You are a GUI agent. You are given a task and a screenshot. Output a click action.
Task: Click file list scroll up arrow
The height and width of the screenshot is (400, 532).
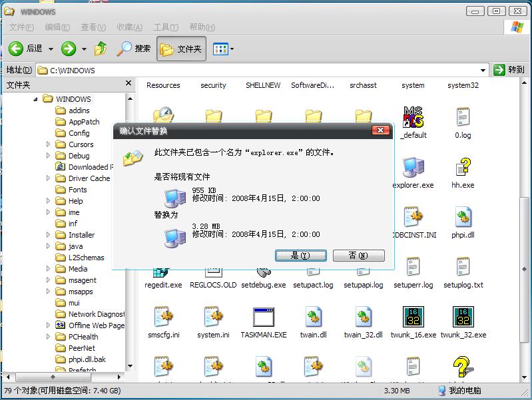coord(524,83)
